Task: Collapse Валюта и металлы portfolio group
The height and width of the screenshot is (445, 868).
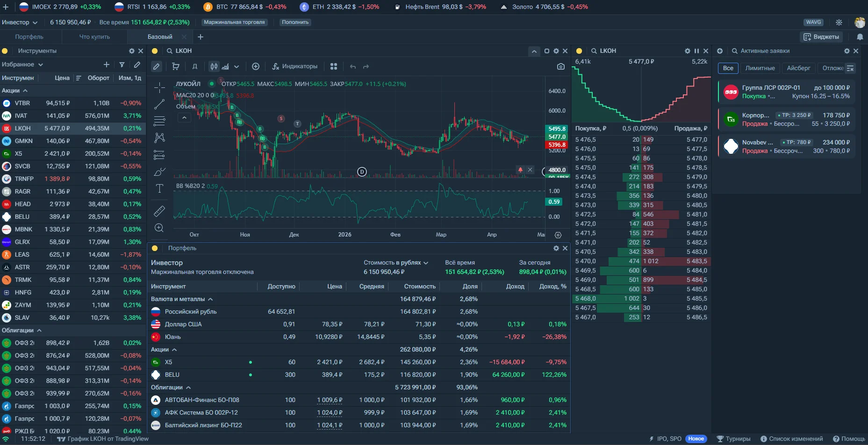Action: tap(210, 299)
